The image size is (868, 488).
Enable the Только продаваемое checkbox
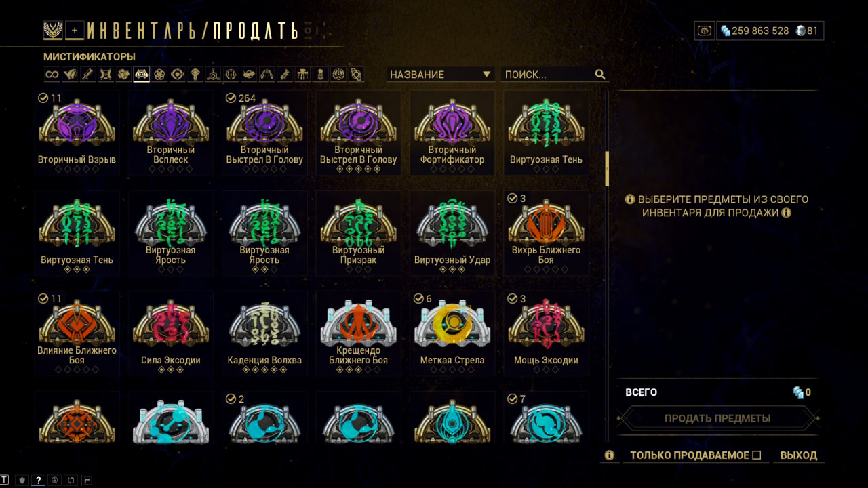[757, 455]
